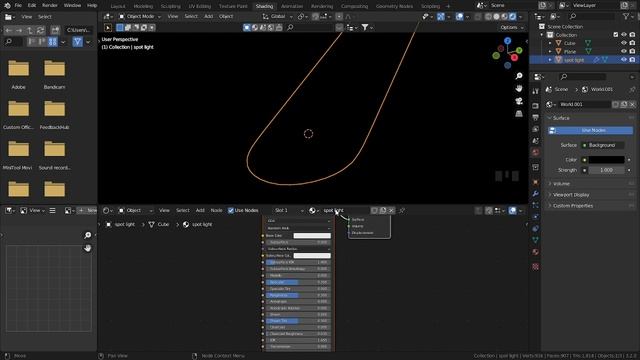The width and height of the screenshot is (640, 360).
Task: Switch viewport to orthographic grid icon
Action: [519, 113]
